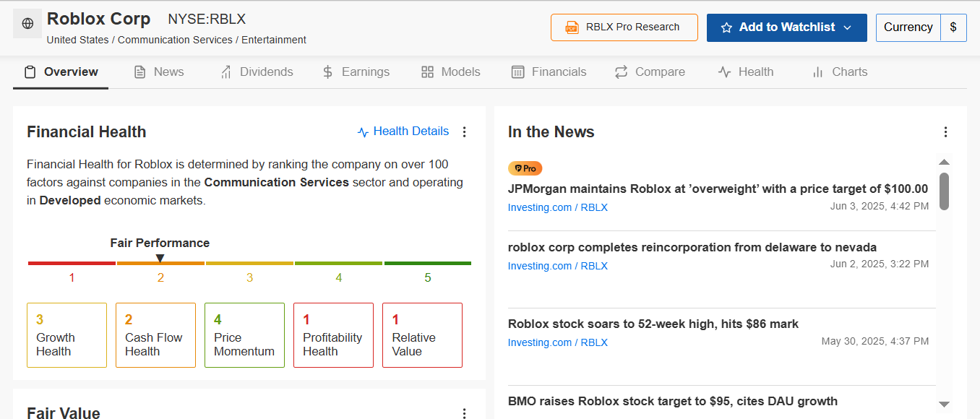Click dark green segment 5 of health scale
Viewport: 980px width, 419px height.
428,263
